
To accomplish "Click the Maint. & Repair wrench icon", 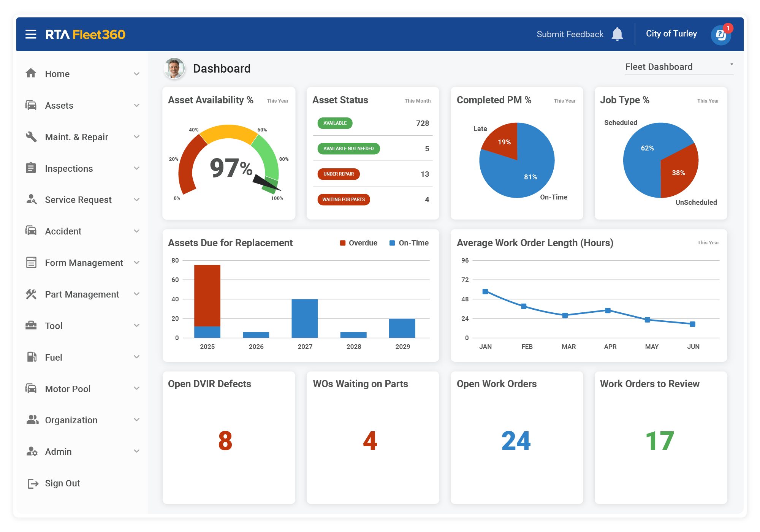I will click(x=32, y=137).
